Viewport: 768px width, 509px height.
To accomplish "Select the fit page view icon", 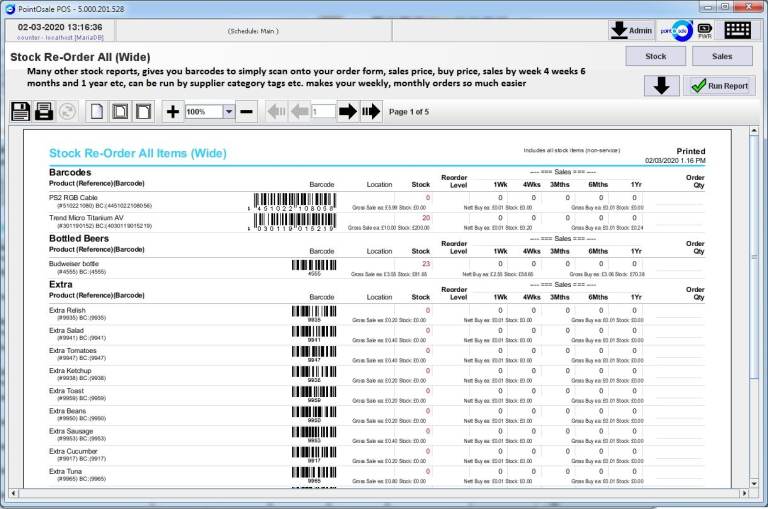I will coord(120,111).
